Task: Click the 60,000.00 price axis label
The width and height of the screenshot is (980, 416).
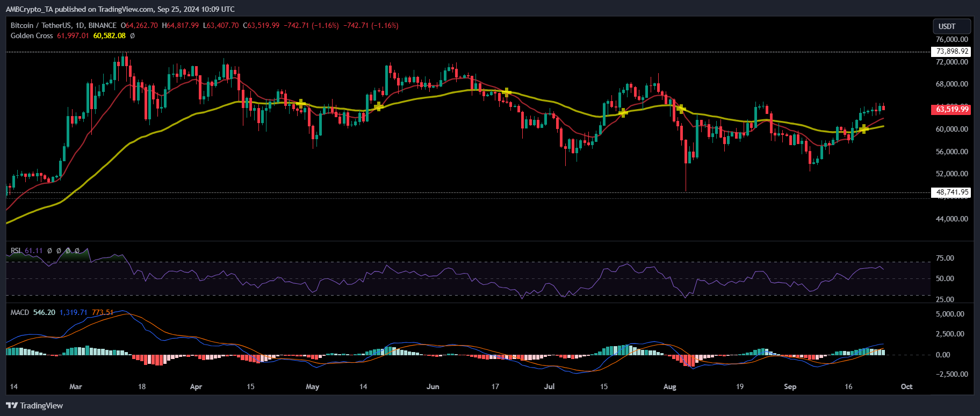Action: tap(952, 129)
